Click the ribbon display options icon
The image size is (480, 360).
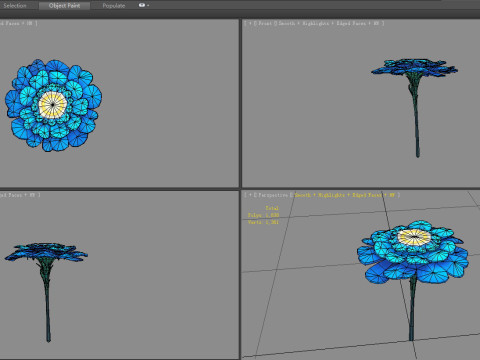click(144, 5)
